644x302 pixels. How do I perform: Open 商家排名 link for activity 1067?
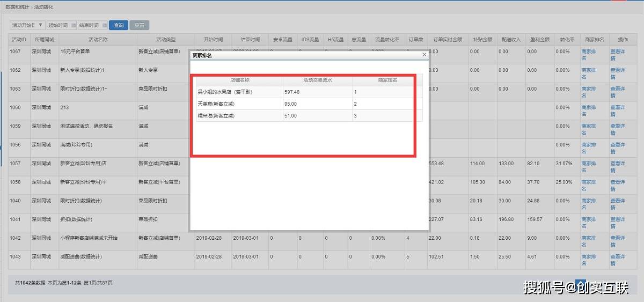[x=589, y=54]
